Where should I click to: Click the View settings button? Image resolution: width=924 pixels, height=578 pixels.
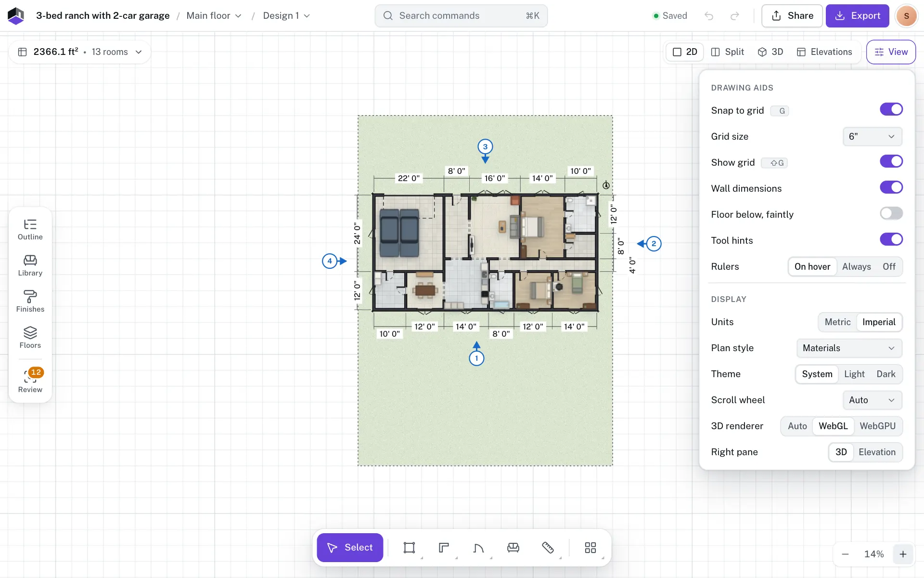(x=891, y=52)
